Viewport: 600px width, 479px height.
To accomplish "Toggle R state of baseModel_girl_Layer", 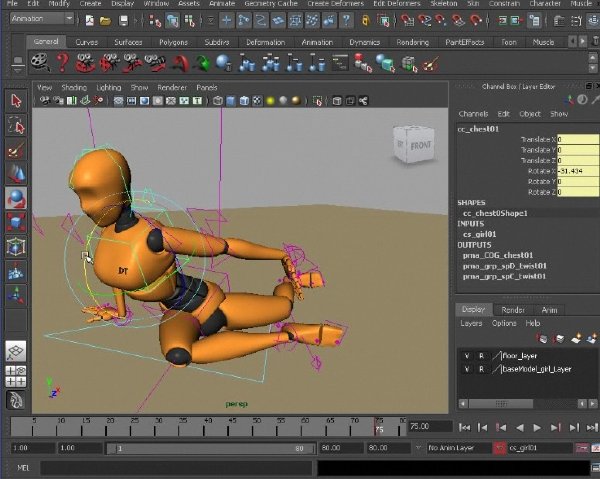I will (481, 369).
